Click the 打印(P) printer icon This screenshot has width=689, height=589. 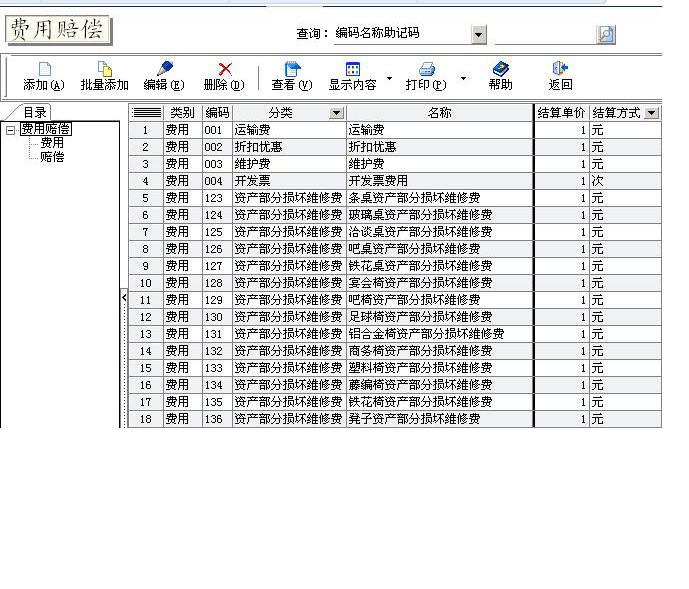coord(426,69)
